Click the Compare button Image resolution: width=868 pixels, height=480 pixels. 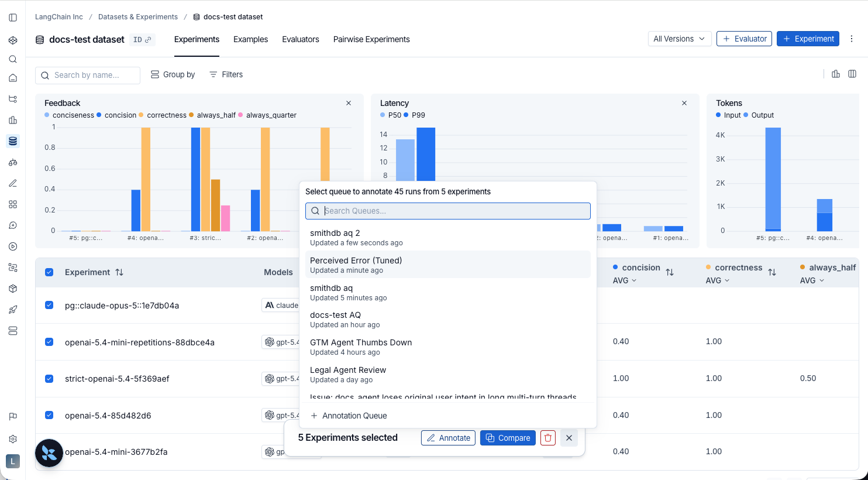pos(508,438)
